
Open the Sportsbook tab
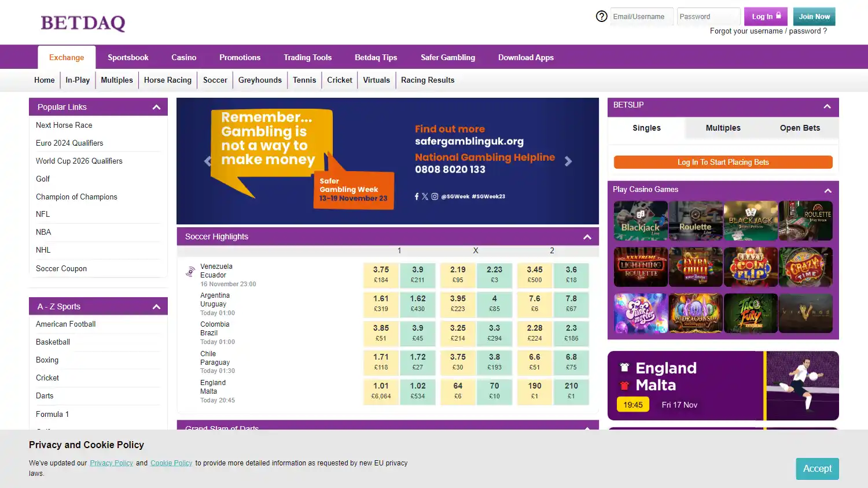click(128, 57)
